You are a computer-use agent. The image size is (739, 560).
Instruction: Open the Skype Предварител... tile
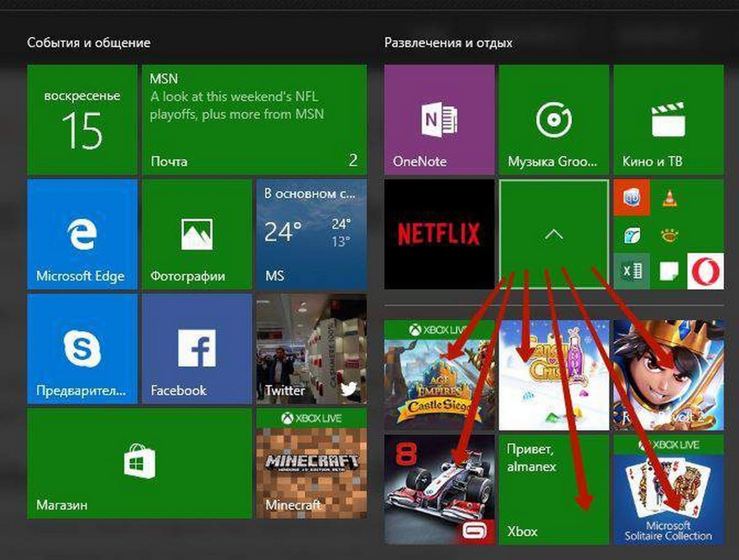(83, 349)
